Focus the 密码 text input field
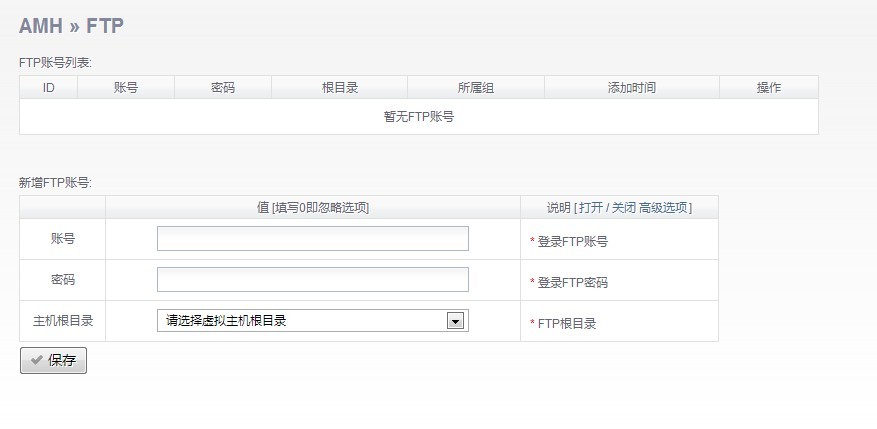This screenshot has width=877, height=429. point(312,280)
